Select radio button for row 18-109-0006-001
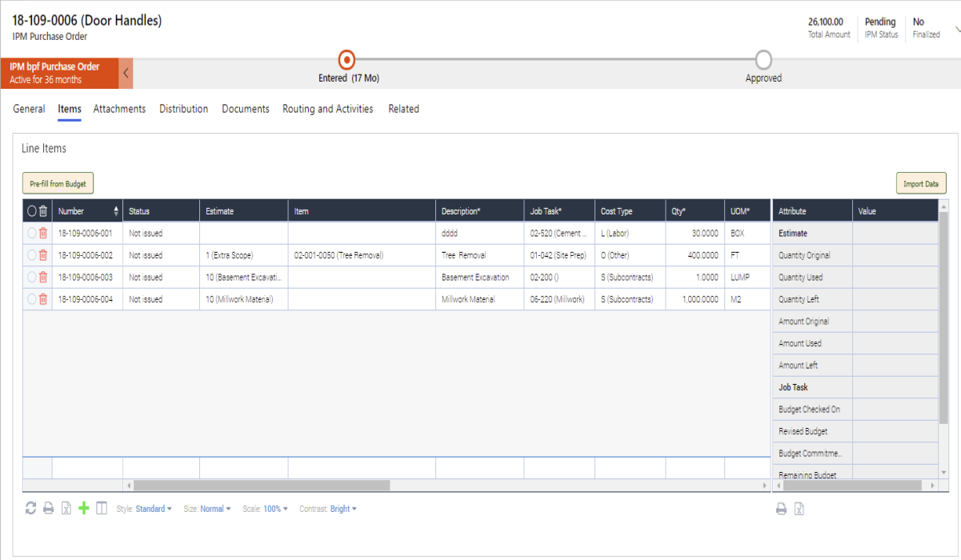This screenshot has height=560, width=961. pos(31,233)
